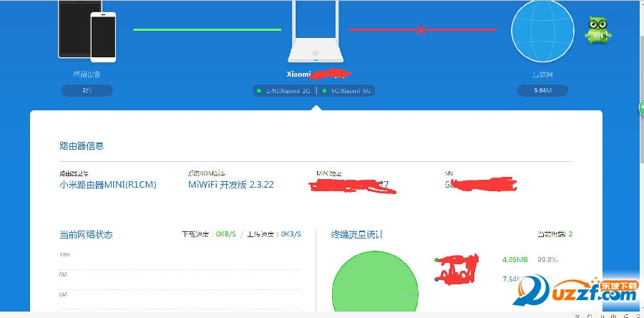Viewport: 644px width, 318px height.
Task: Click the Xiaomi router name text
Action: pos(298,74)
